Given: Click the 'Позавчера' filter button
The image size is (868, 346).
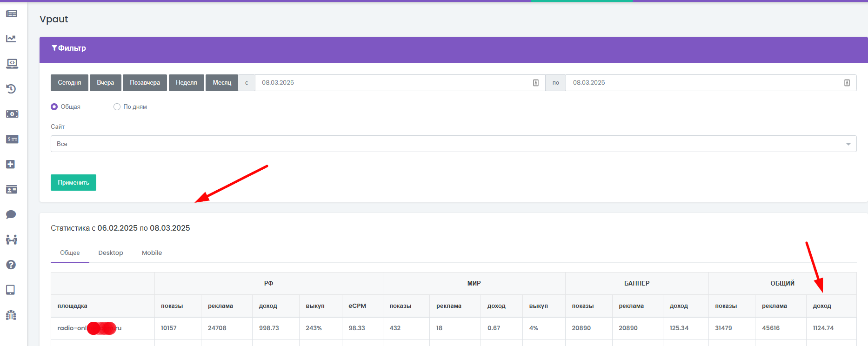Looking at the screenshot, I should [145, 83].
